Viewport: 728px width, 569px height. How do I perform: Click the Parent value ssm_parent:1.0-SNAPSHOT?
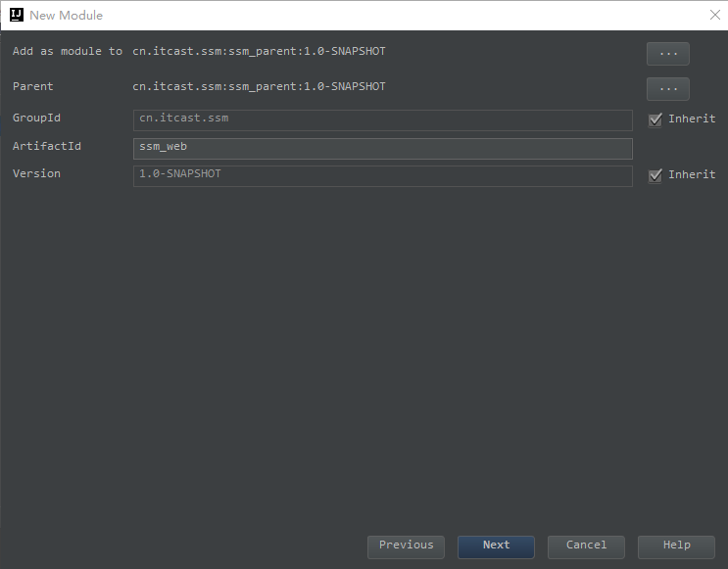pos(259,86)
